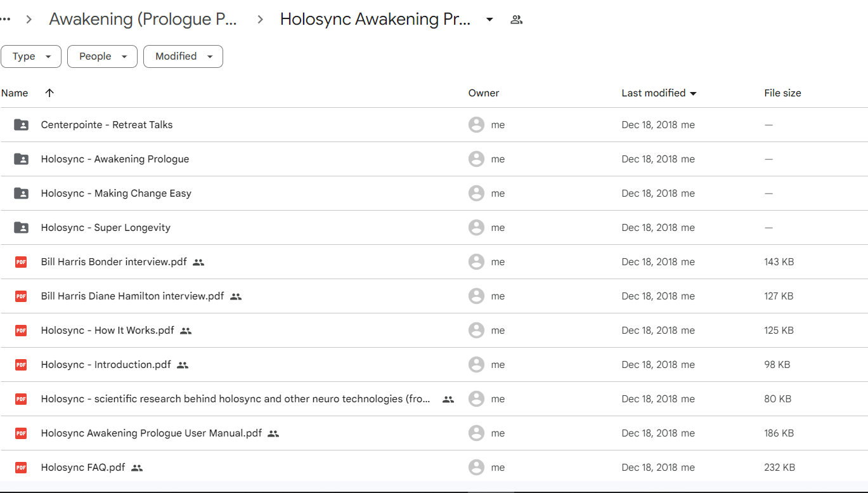
Task: Go to the Awakening (Prologue P... breadcrumb folder
Action: (143, 20)
